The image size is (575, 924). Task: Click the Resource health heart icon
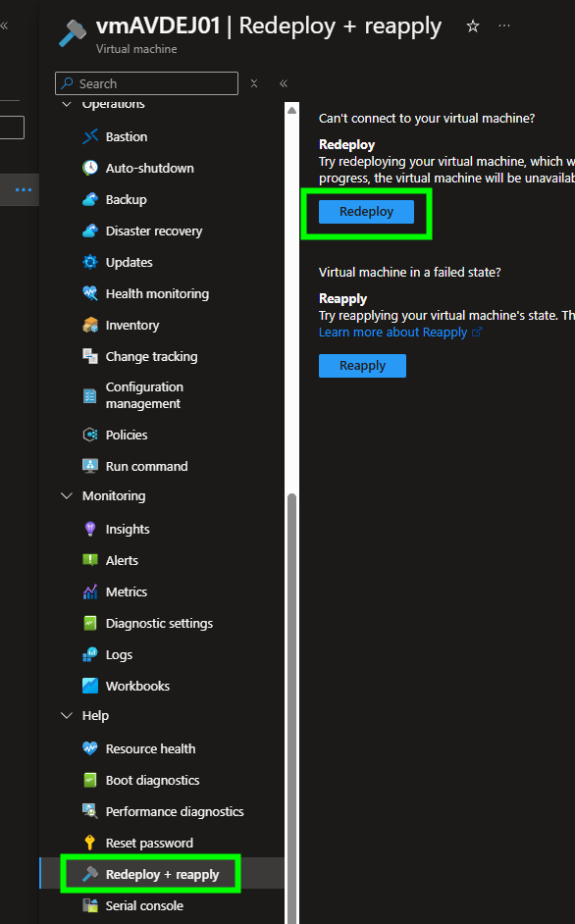(x=90, y=748)
